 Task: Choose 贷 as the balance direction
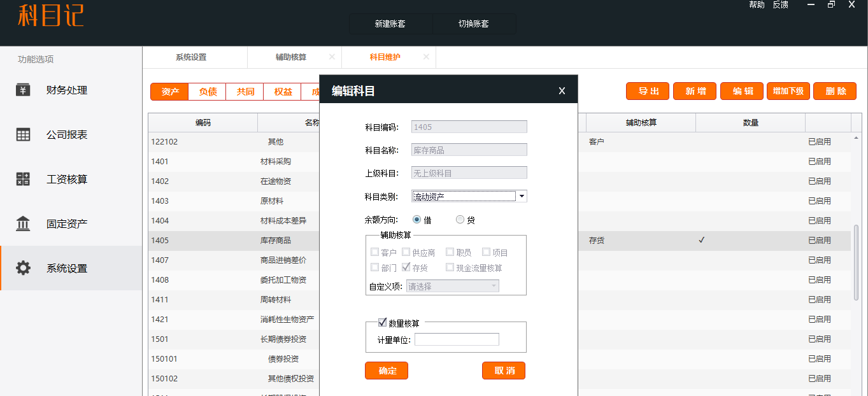pos(460,220)
